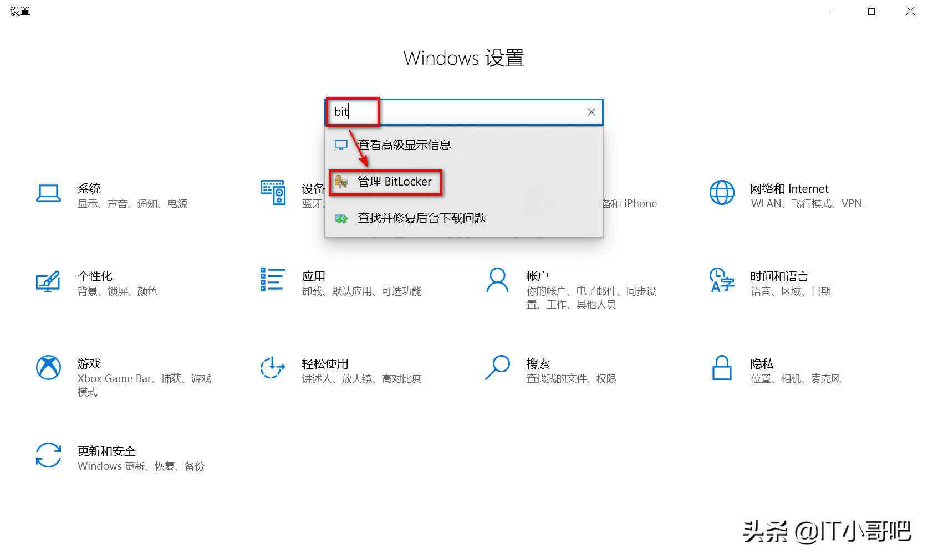928x560 pixels.
Task: Open the 搜索 settings title
Action: point(538,364)
